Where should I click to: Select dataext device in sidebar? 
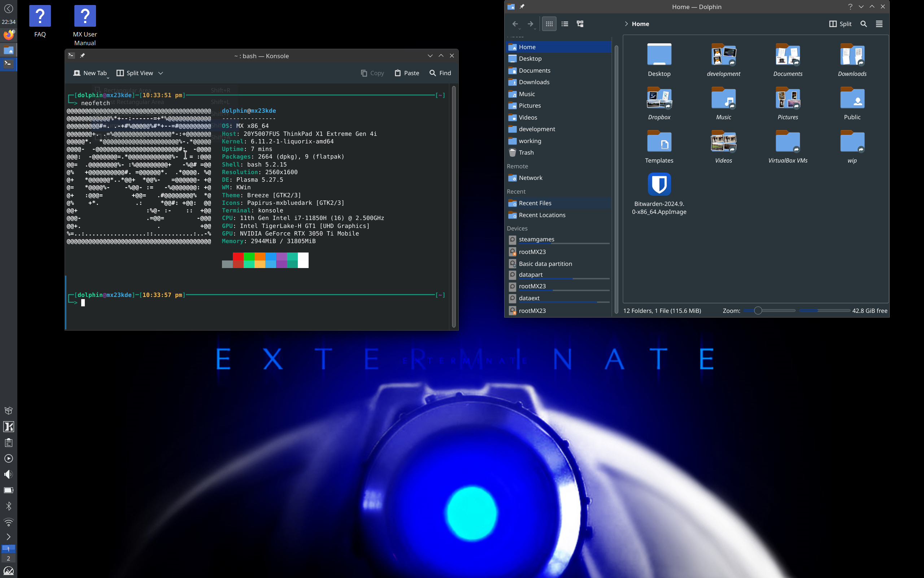559,298
